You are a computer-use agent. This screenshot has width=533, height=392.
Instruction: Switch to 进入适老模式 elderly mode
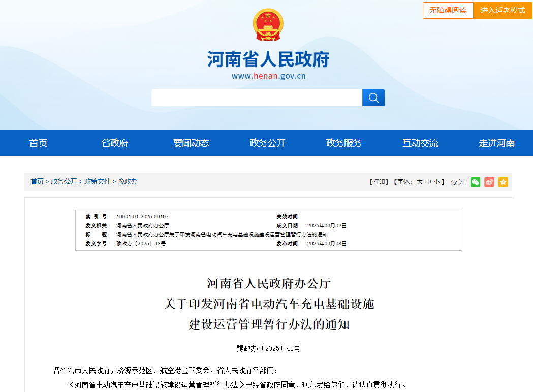[x=503, y=10]
